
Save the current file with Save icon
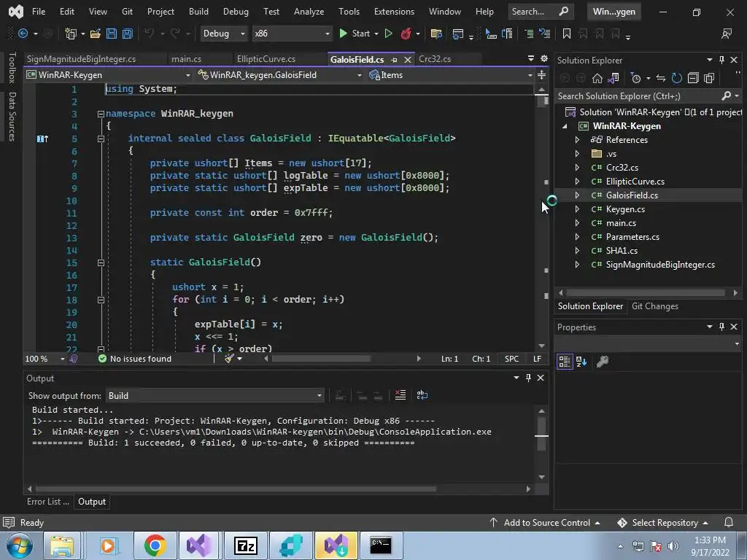click(112, 34)
